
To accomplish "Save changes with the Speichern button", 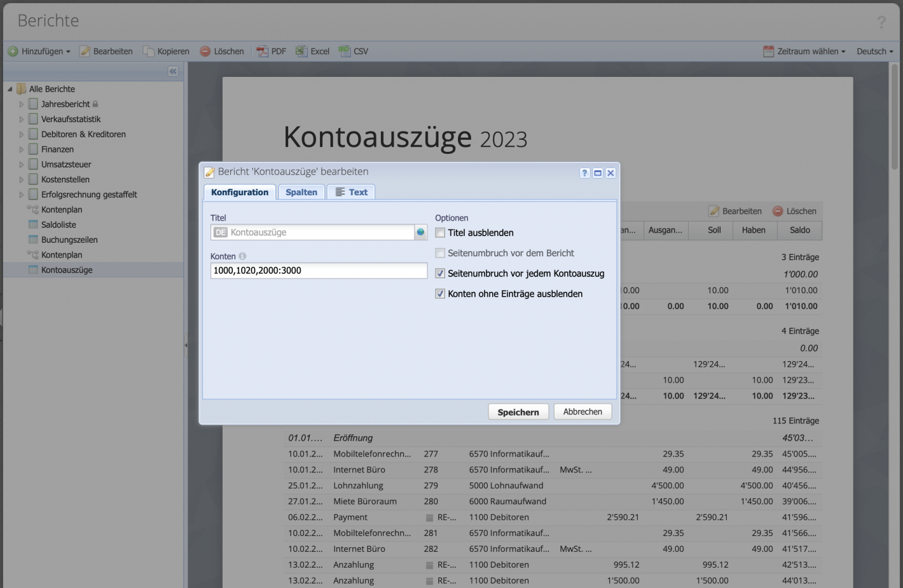I will click(518, 411).
